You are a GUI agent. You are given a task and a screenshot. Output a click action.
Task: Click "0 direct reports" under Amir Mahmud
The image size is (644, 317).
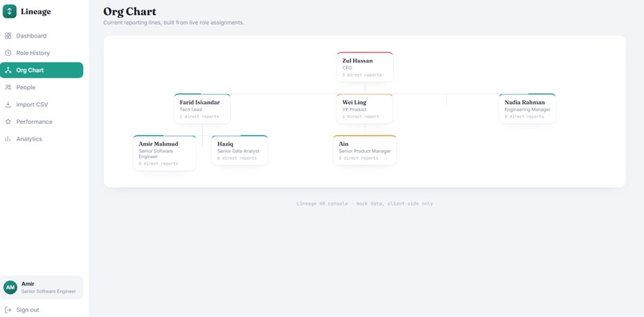tap(158, 164)
